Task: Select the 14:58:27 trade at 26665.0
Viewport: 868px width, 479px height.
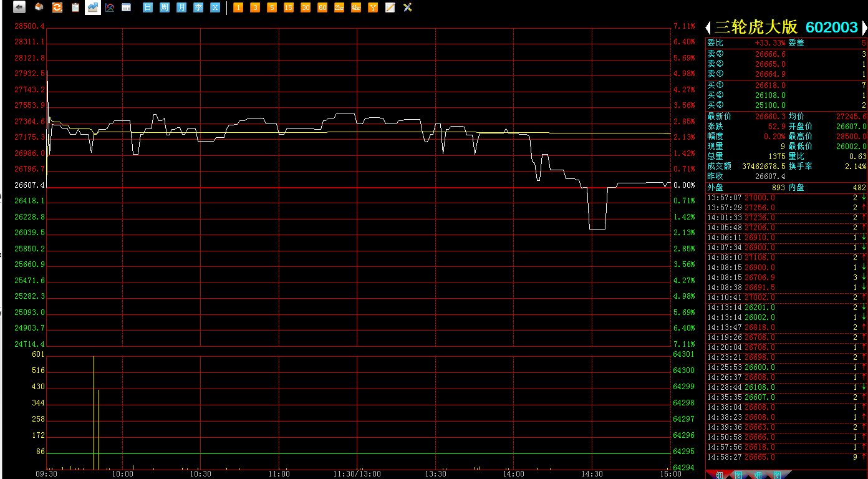Action: [x=786, y=457]
